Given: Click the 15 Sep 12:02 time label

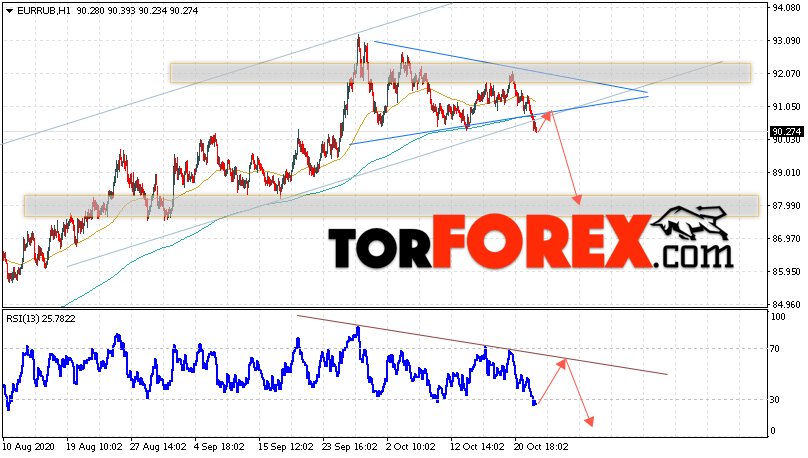Looking at the screenshot, I should click(285, 447).
